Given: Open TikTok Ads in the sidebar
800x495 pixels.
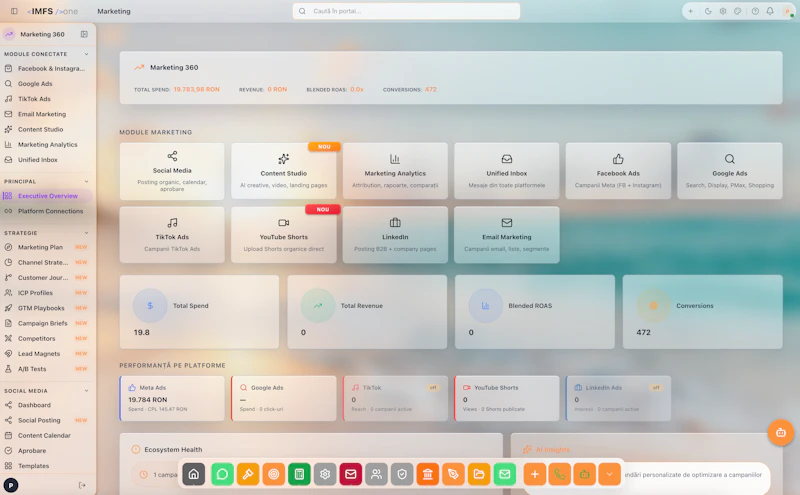Looking at the screenshot, I should coord(46,99).
